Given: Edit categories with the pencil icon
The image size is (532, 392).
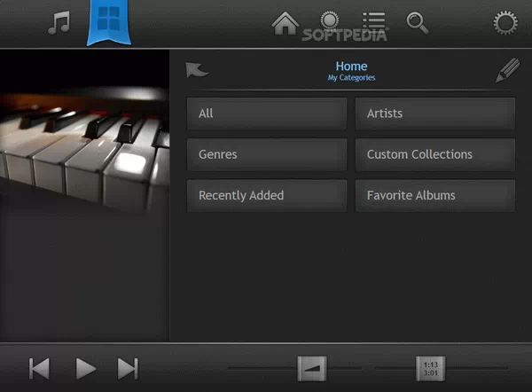Looking at the screenshot, I should click(506, 71).
